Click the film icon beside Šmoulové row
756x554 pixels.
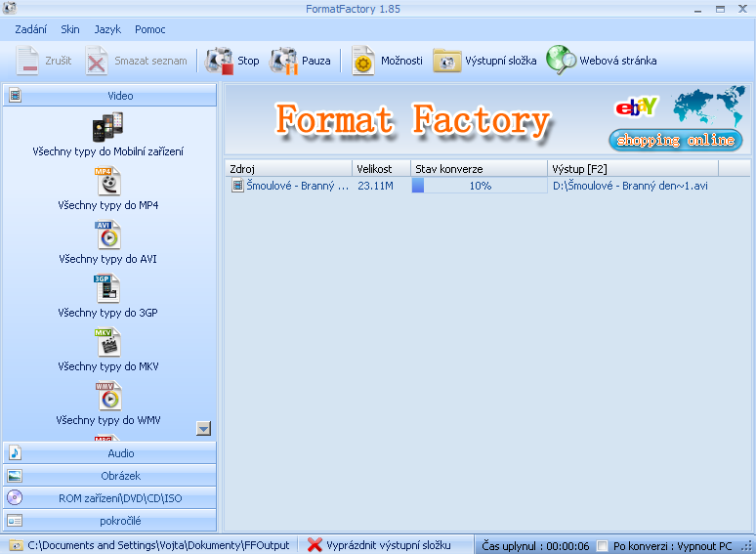coord(237,185)
